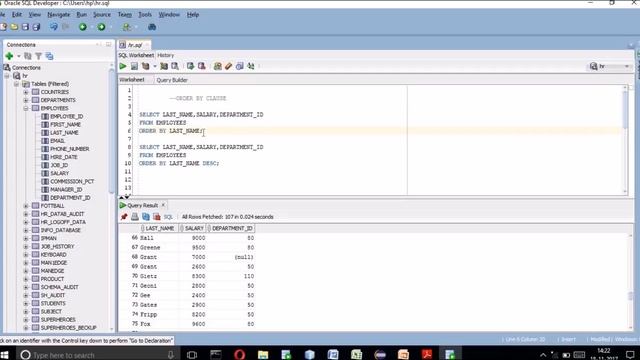Click the Unshared SQL Worksheet icon

218,66
